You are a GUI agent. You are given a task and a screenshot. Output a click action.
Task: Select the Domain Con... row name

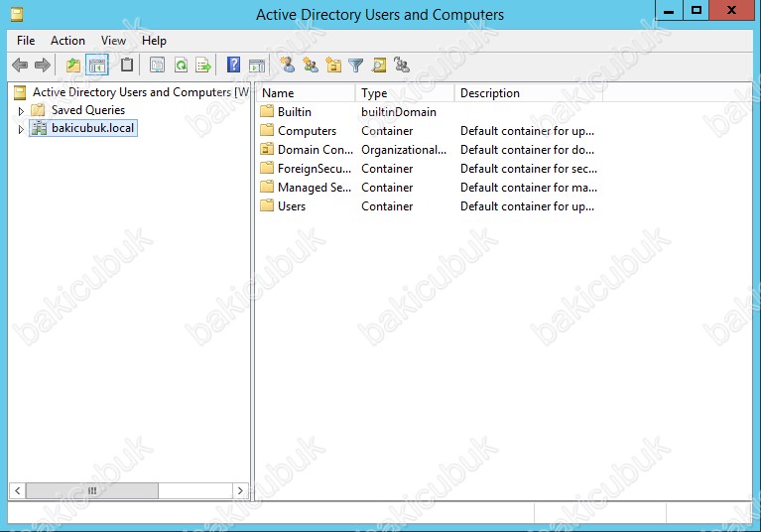tap(316, 150)
